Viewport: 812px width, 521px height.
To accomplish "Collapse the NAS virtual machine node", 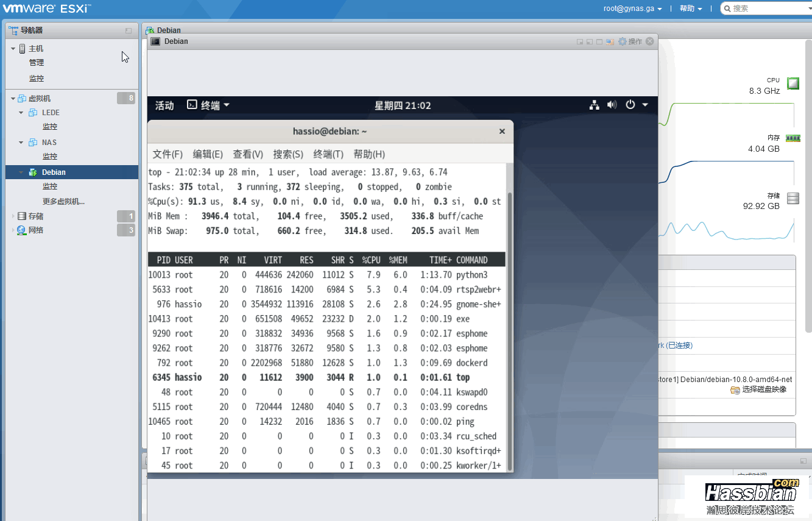I will click(21, 143).
